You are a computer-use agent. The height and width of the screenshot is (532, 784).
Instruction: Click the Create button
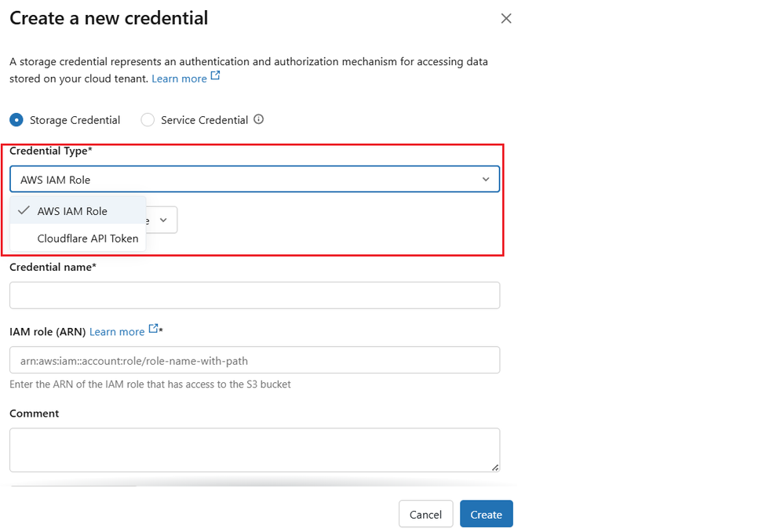point(486,514)
